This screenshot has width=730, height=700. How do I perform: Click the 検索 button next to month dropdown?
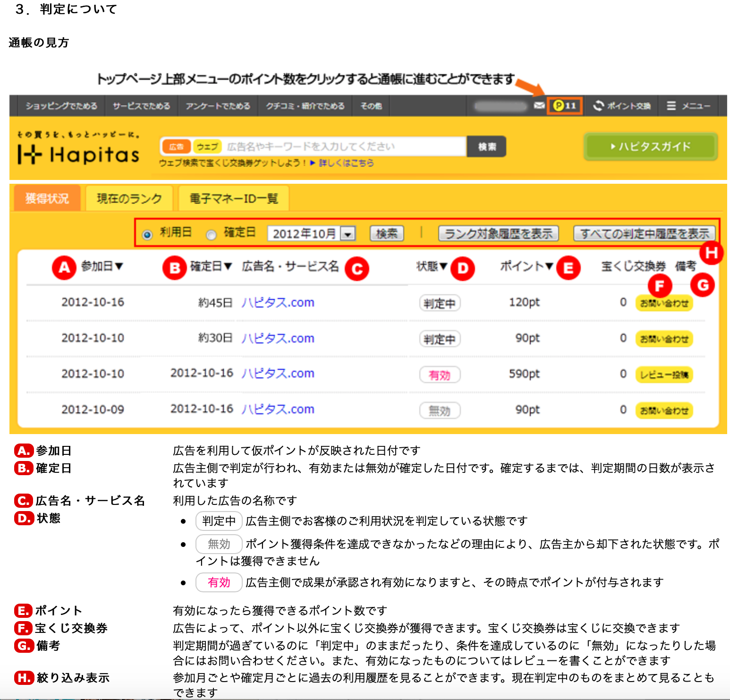(x=387, y=233)
